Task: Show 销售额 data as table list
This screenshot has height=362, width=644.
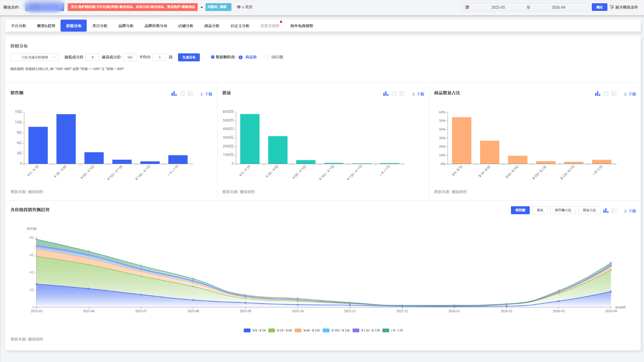Action: pyautogui.click(x=190, y=94)
